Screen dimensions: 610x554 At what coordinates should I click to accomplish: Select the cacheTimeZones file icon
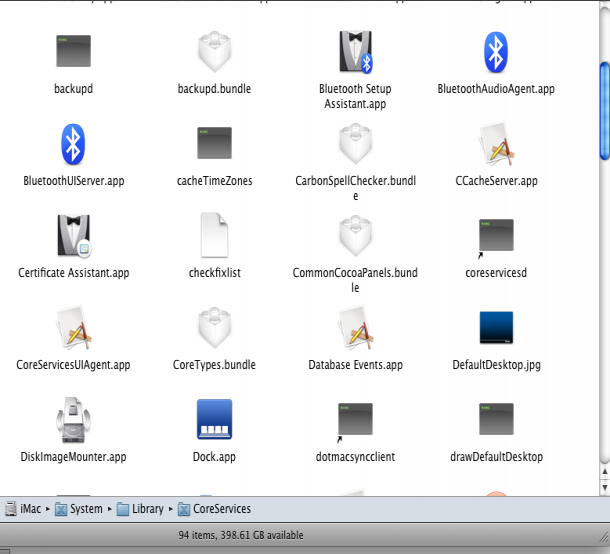coord(214,144)
